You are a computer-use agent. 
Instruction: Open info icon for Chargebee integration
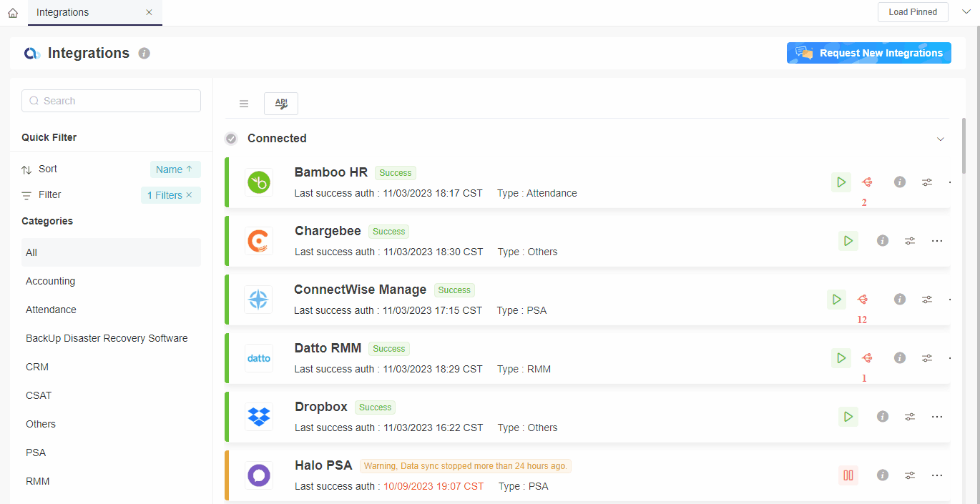(883, 241)
